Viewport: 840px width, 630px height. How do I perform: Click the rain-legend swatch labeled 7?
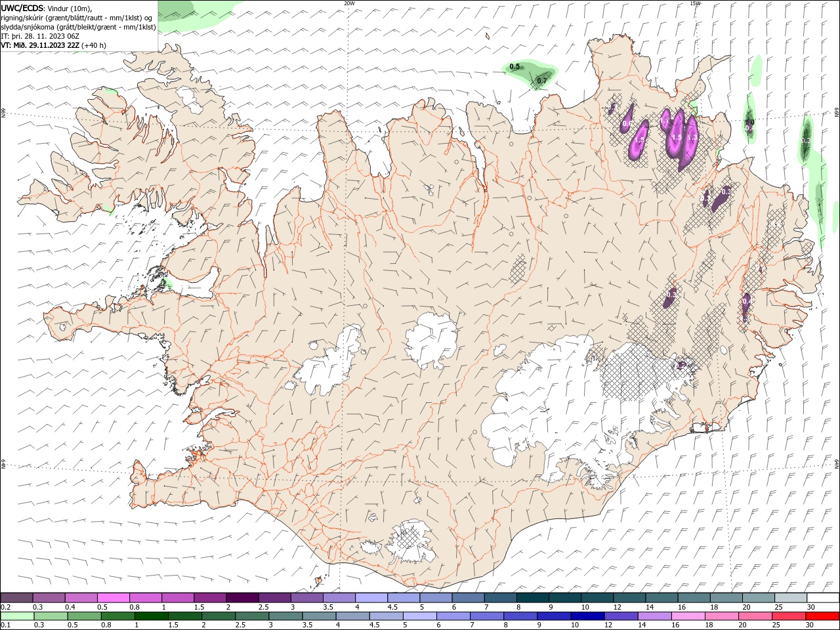(486, 616)
